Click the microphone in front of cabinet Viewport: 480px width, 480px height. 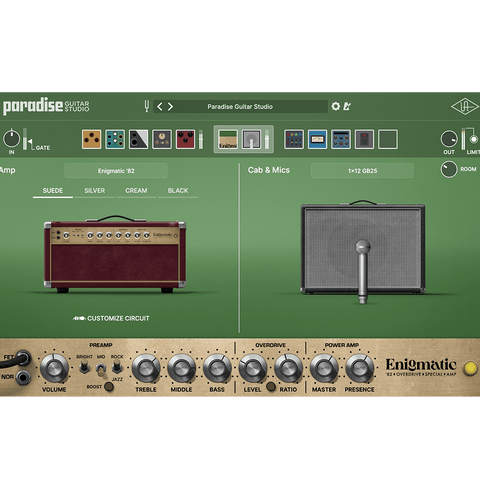(x=363, y=271)
